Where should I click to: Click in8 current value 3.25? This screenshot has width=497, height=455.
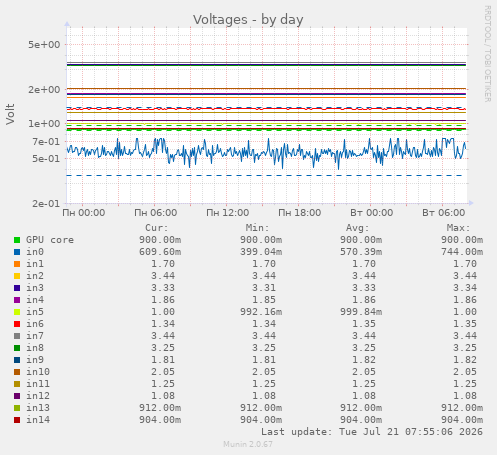pyautogui.click(x=163, y=348)
